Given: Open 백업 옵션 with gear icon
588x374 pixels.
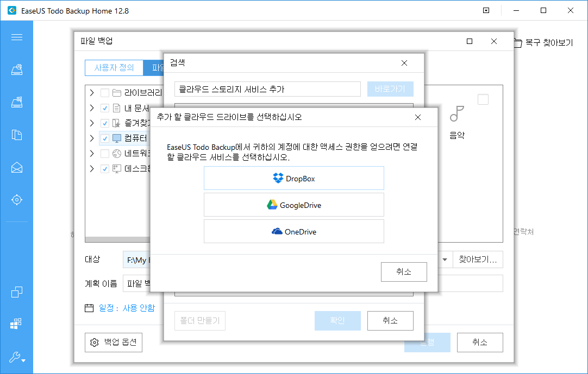Looking at the screenshot, I should tap(113, 342).
